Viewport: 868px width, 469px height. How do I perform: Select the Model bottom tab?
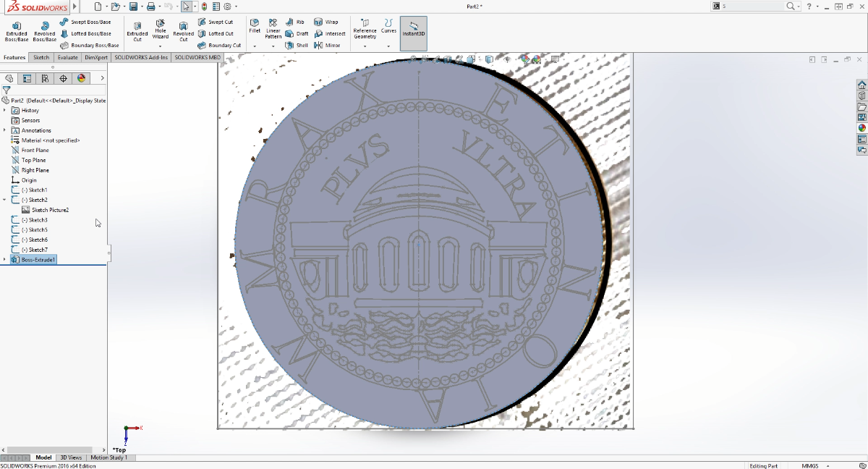(x=44, y=457)
